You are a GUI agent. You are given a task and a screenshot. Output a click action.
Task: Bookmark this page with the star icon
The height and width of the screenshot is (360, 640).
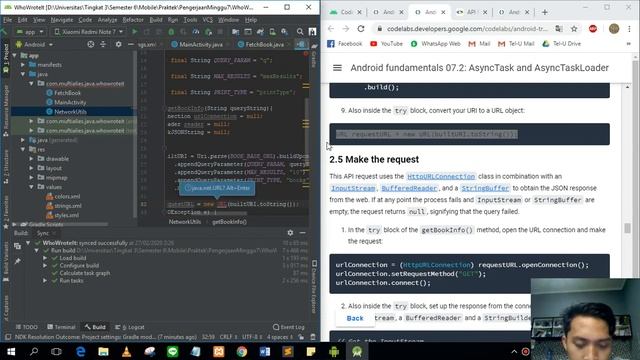[574, 29]
